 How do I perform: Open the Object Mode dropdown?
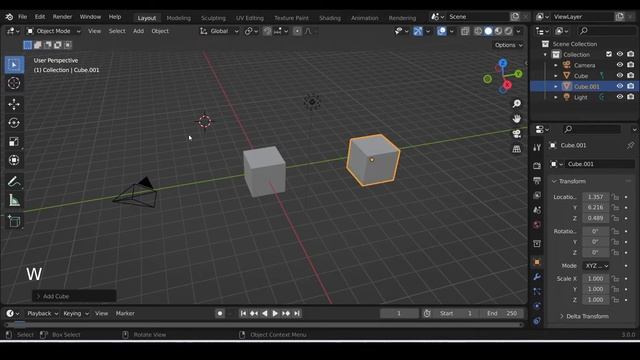coord(53,31)
